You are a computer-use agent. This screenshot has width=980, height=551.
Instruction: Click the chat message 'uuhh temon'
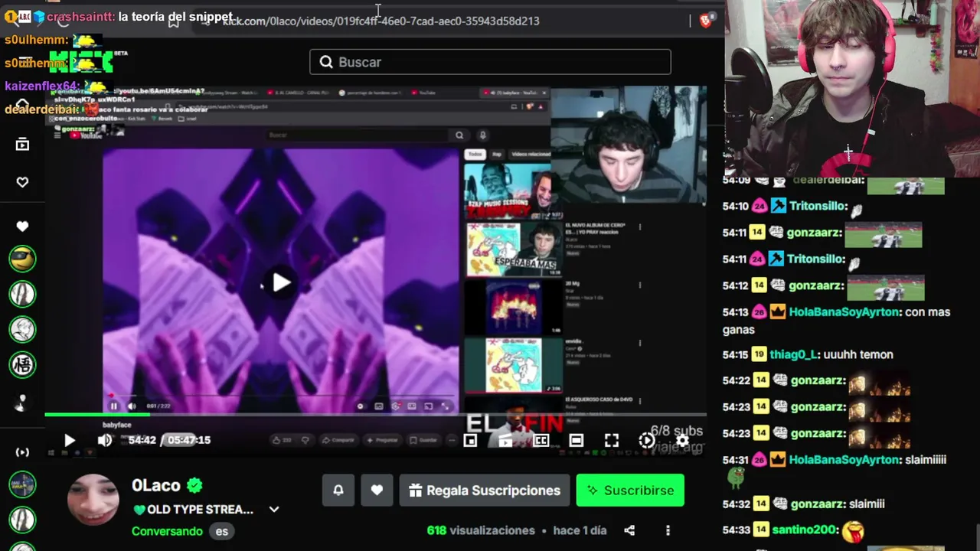(857, 355)
